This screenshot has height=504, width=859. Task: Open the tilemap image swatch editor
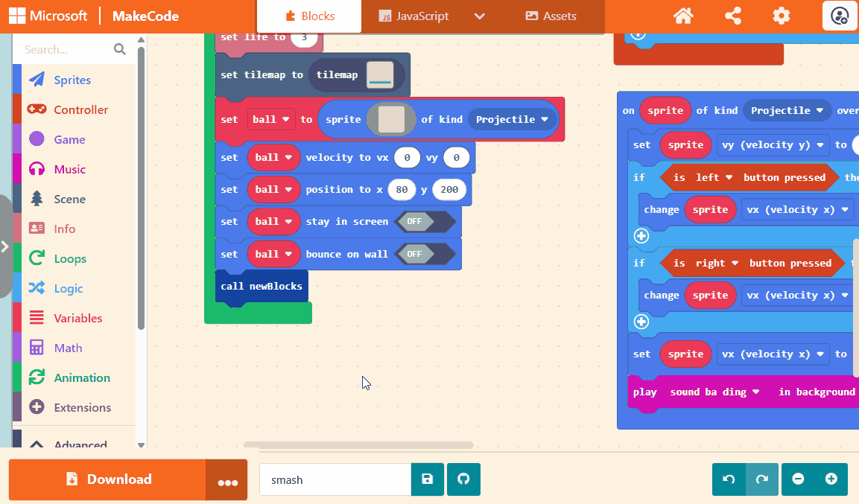coord(380,75)
